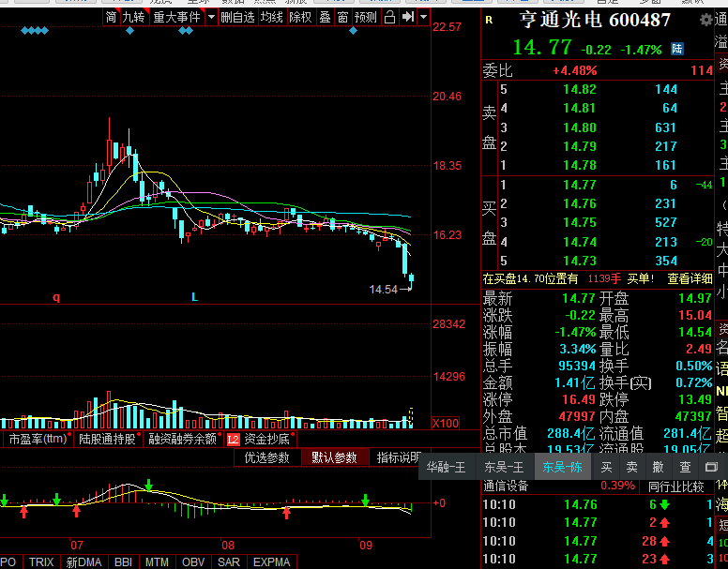Click the red q marker on chart
Image resolution: width=728 pixels, height=569 pixels.
[x=56, y=297]
